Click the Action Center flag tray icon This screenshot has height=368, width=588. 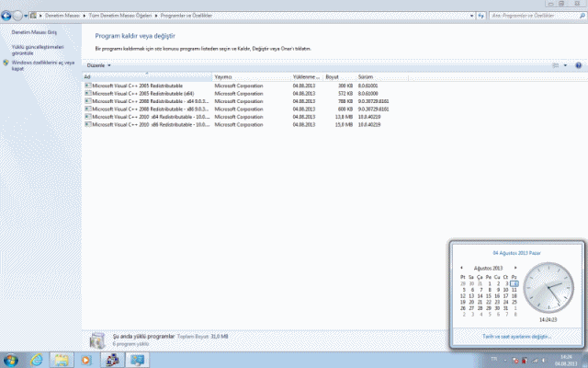coord(515,361)
